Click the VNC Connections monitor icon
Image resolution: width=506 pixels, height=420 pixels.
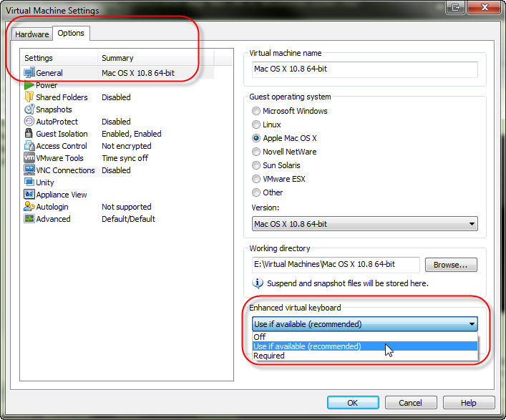coord(29,170)
